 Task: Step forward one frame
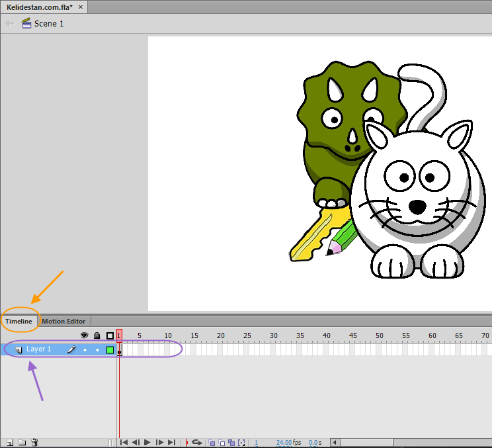(159, 442)
